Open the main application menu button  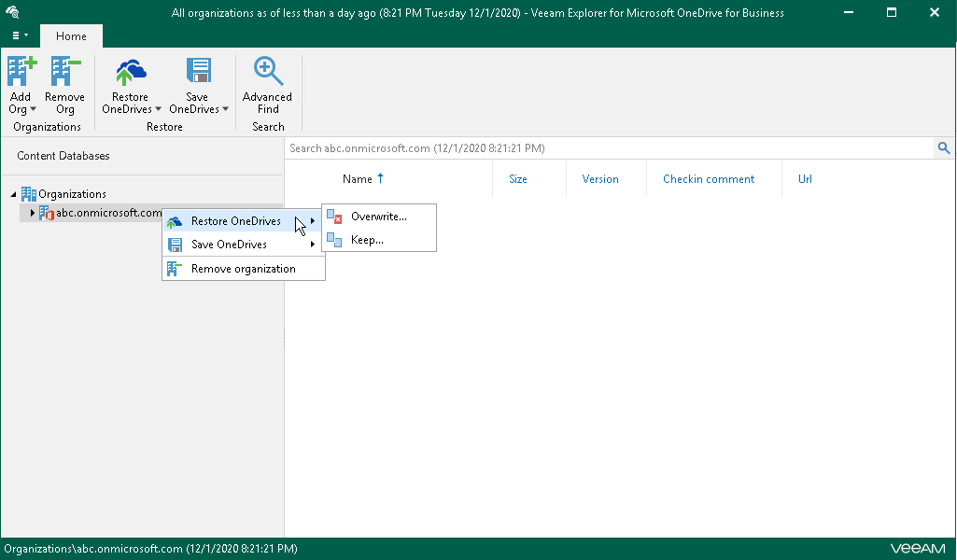21,35
